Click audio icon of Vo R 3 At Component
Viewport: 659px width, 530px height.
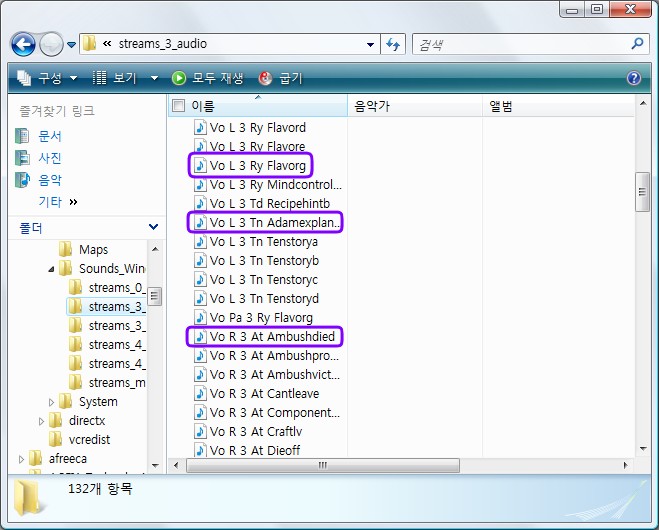coord(200,413)
